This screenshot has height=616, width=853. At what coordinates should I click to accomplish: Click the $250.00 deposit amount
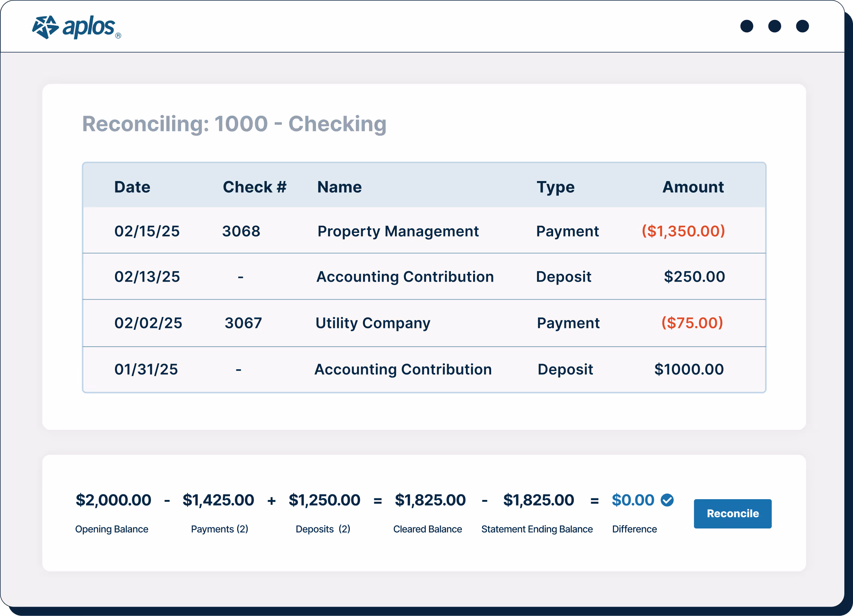pyautogui.click(x=694, y=276)
